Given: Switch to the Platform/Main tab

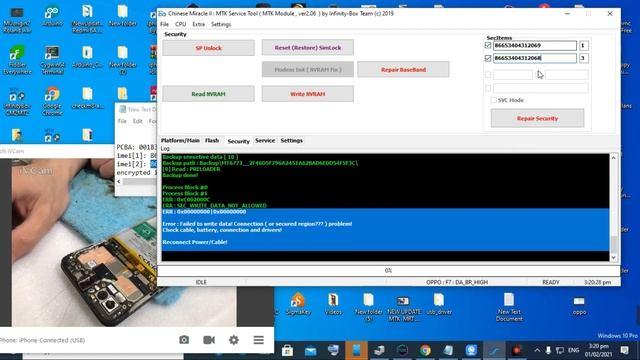Looking at the screenshot, I should coord(180,140).
